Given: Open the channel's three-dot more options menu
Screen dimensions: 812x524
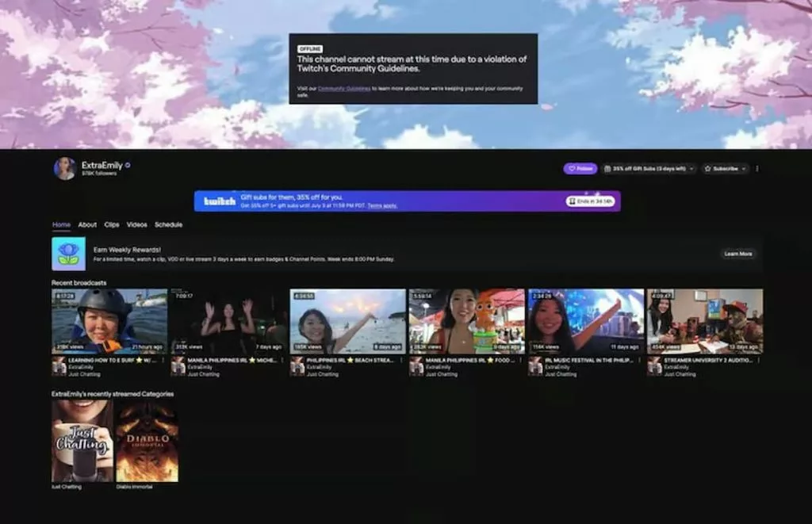Looking at the screenshot, I should (757, 169).
